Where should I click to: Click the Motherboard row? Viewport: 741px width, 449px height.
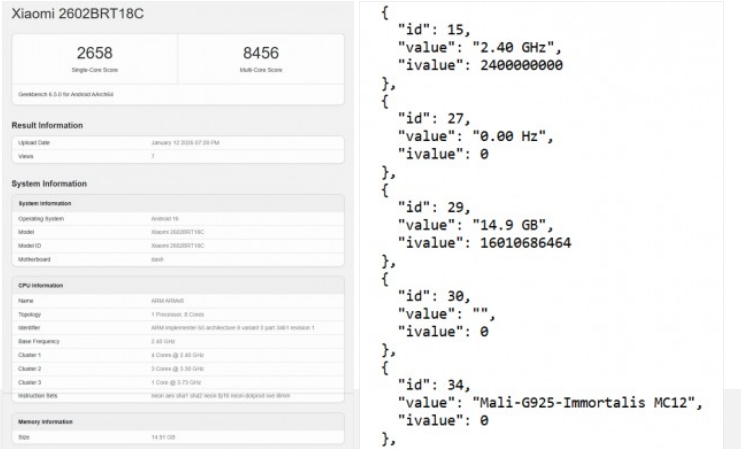point(177,258)
